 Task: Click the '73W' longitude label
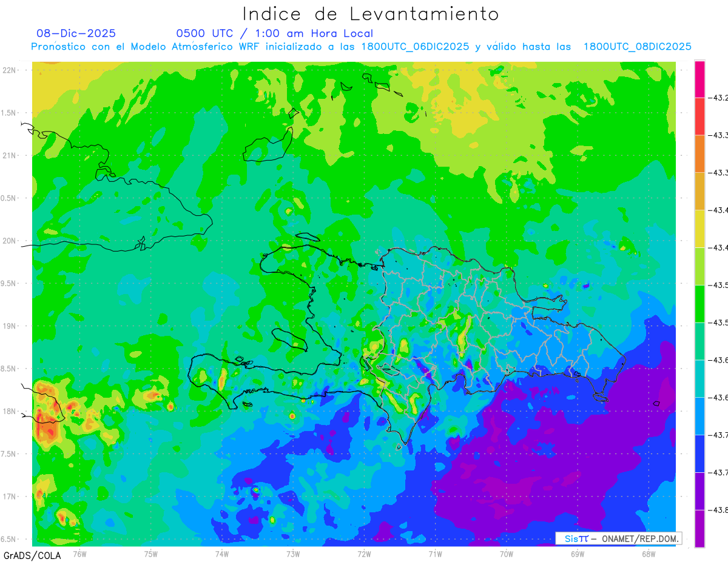pos(293,554)
